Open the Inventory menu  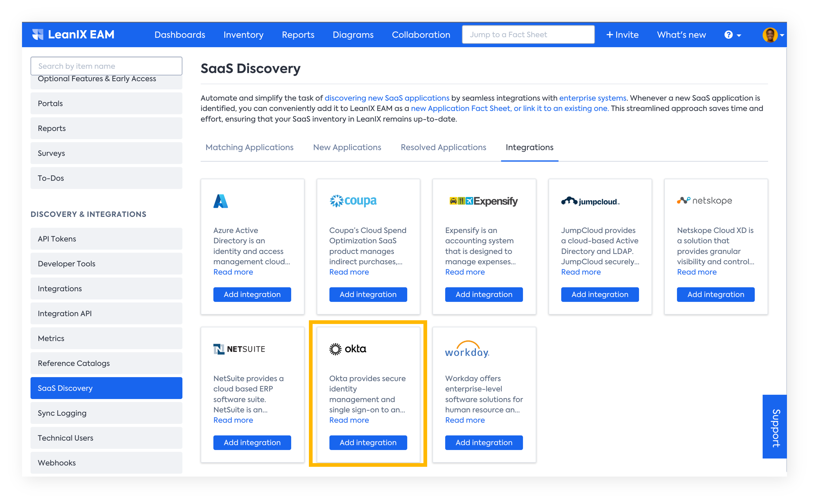click(x=243, y=35)
